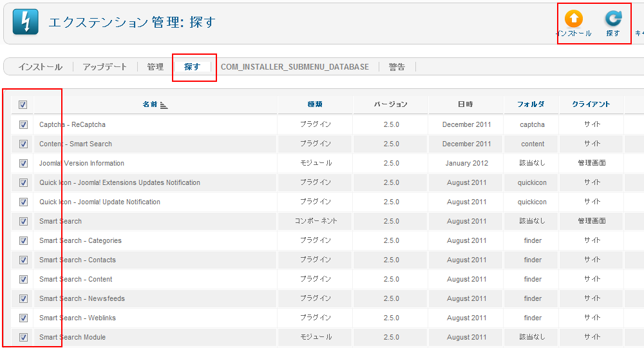The width and height of the screenshot is (644, 348).
Task: Toggle the Smart Search Module checkbox
Action: point(23,337)
